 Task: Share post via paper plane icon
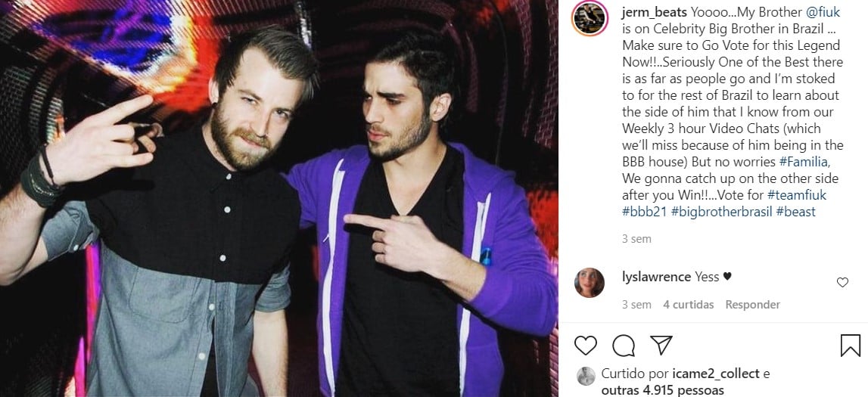coord(661,345)
